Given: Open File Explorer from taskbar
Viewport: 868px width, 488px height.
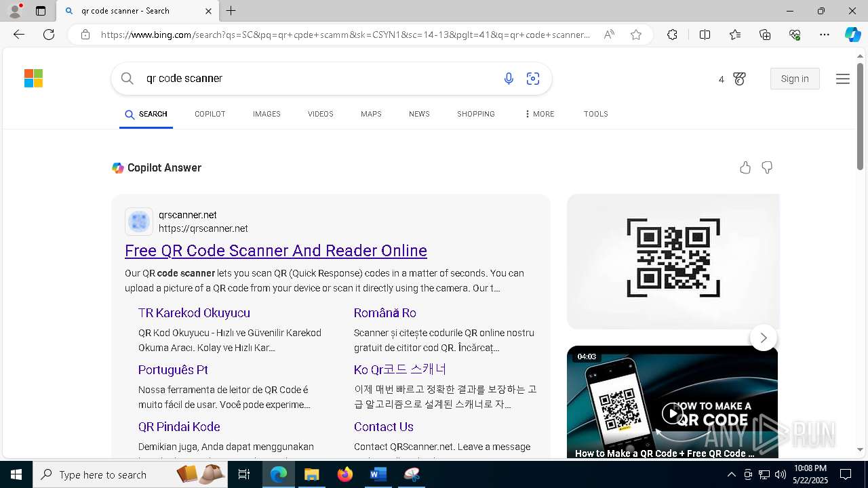Looking at the screenshot, I should click(x=311, y=474).
